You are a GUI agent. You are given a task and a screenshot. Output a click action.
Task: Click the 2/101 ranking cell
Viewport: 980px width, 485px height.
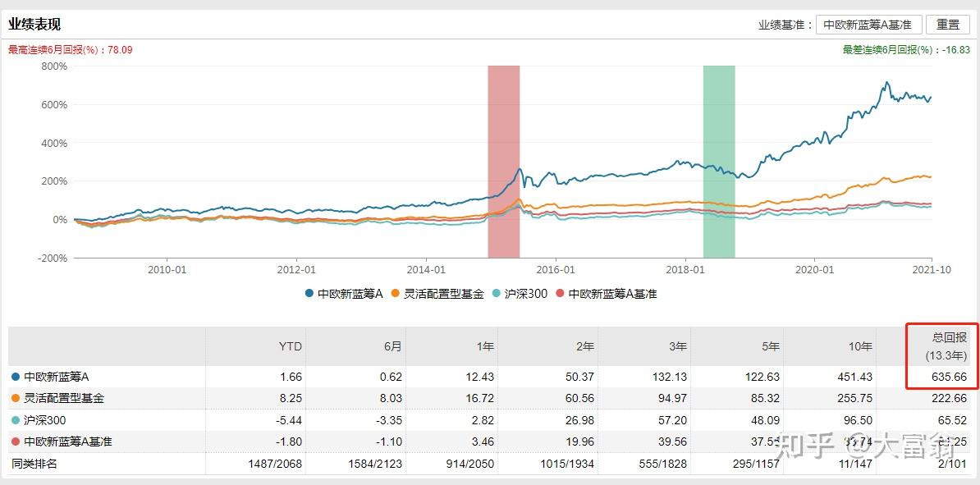(x=950, y=463)
